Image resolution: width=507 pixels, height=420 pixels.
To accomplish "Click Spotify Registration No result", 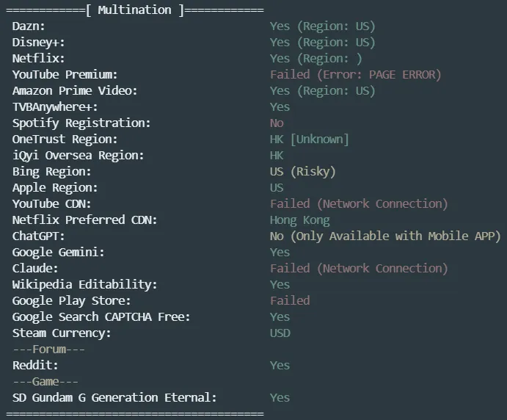I will [x=277, y=123].
